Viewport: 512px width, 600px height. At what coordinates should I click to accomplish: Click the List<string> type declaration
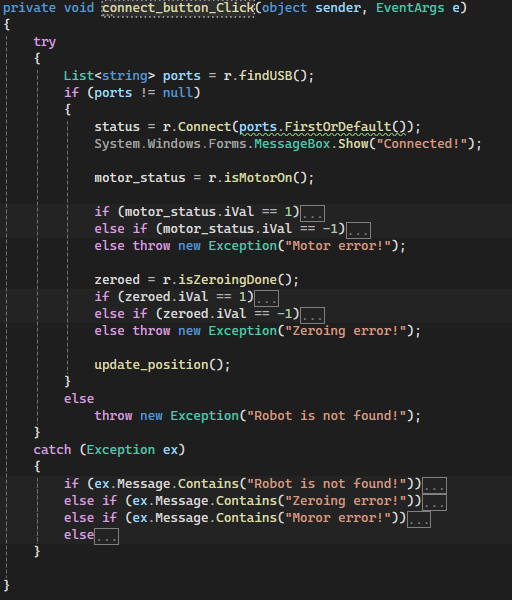pyautogui.click(x=109, y=76)
